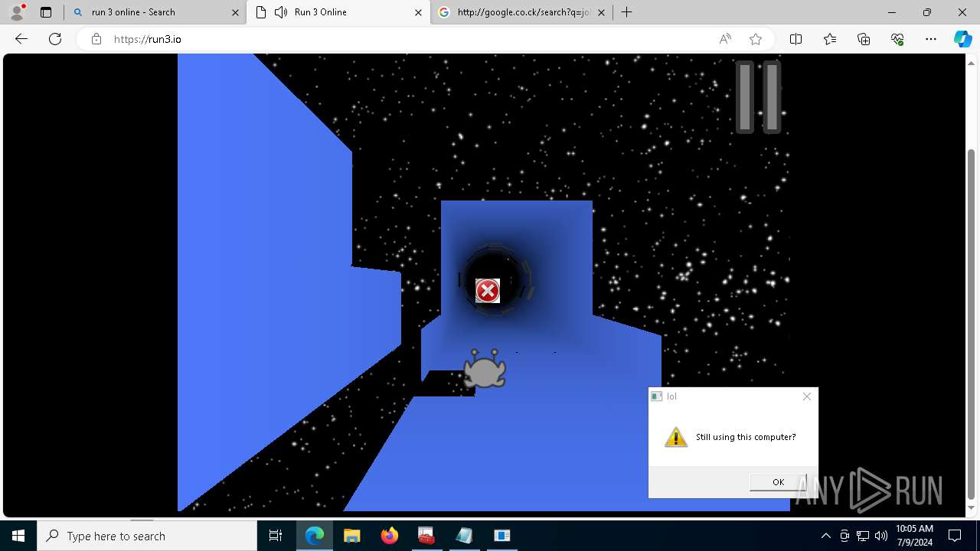Close the google.co.ck tab
The height and width of the screenshot is (551, 980).
point(601,12)
